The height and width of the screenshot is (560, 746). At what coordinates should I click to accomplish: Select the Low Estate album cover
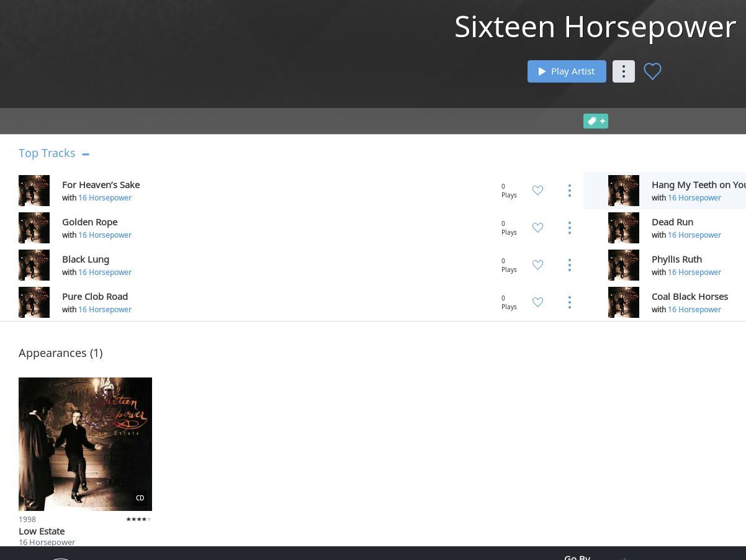pyautogui.click(x=85, y=444)
